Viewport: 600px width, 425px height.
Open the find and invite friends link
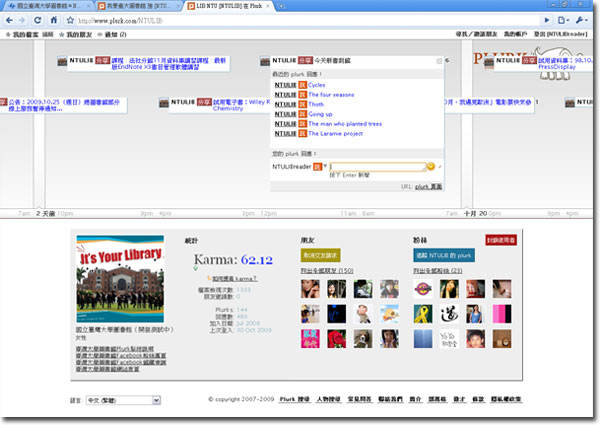tap(476, 34)
